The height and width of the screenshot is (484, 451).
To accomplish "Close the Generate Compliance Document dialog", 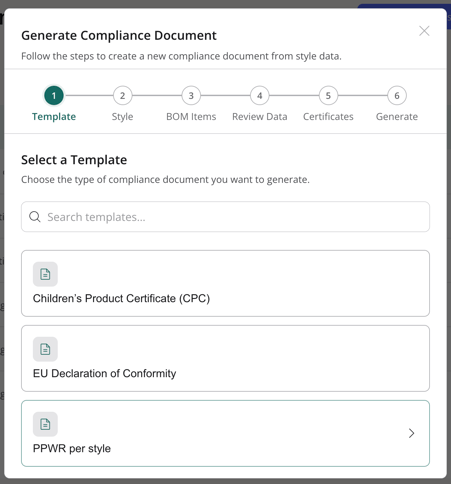I will pos(424,31).
